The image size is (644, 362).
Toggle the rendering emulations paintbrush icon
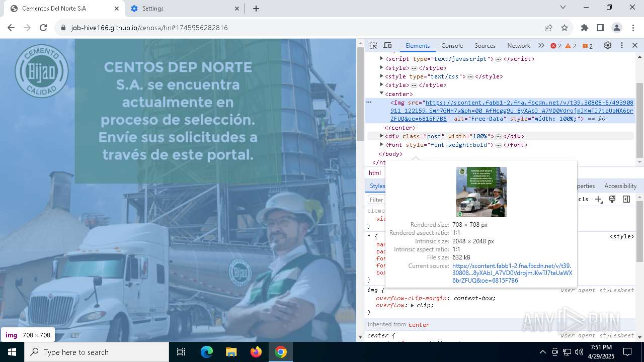pos(612,200)
